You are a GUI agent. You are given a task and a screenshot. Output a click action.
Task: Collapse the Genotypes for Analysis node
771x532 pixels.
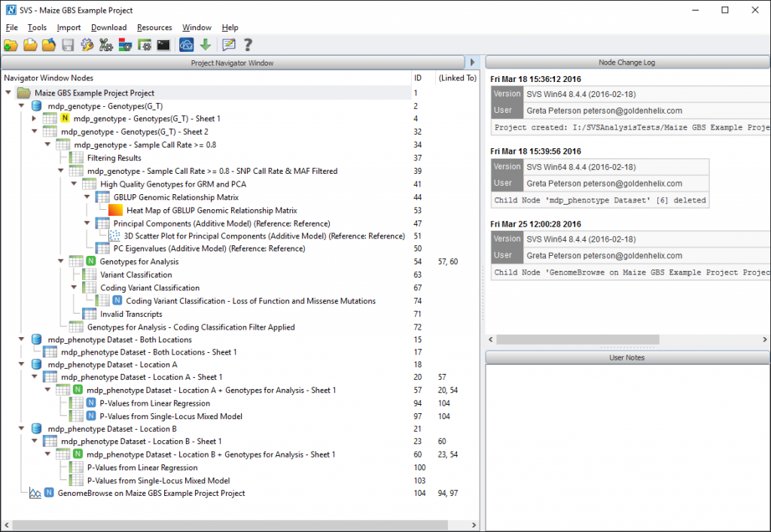click(60, 262)
